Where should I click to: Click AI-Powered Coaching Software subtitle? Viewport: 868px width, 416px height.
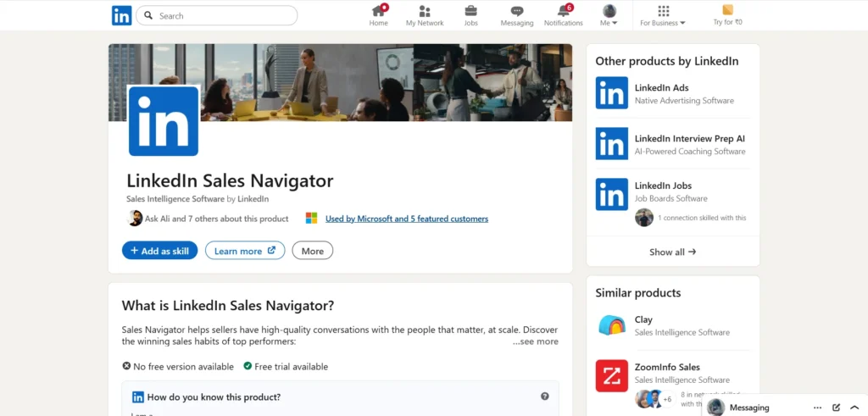click(x=690, y=151)
